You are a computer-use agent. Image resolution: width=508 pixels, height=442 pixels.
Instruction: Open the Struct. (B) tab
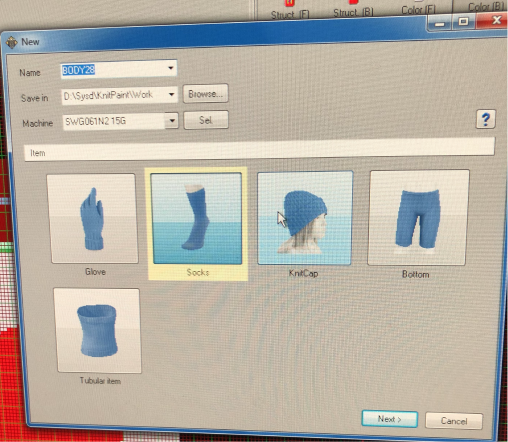353,13
